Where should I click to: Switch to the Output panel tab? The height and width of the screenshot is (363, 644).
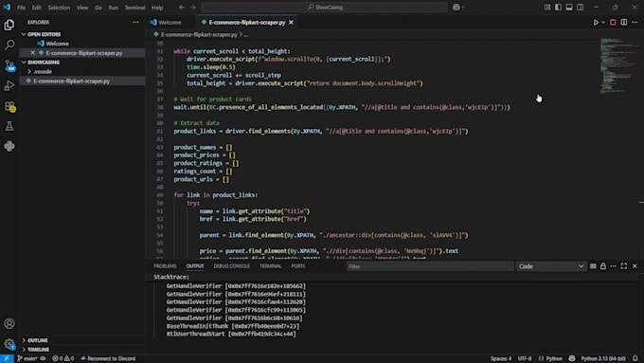click(x=195, y=266)
